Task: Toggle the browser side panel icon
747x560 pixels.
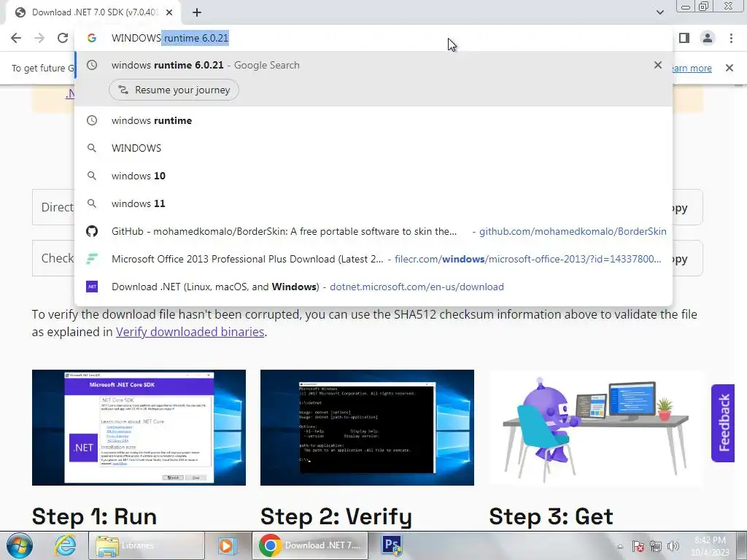Action: point(684,38)
